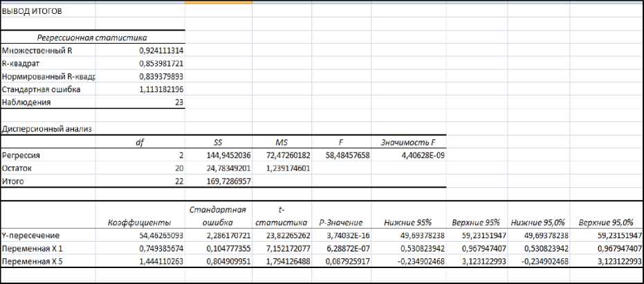Click the 'Верхние 95,0%' column header
The width and height of the screenshot is (644, 284).
(x=606, y=223)
